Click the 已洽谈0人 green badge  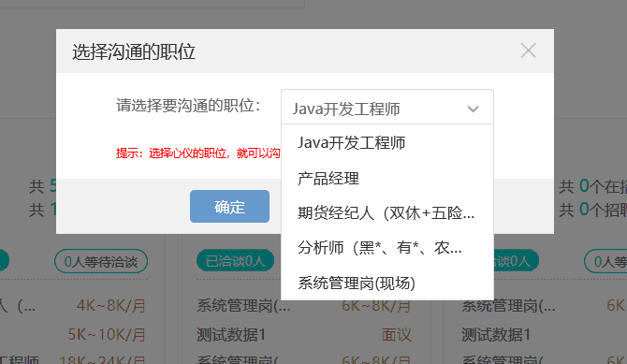tap(235, 261)
